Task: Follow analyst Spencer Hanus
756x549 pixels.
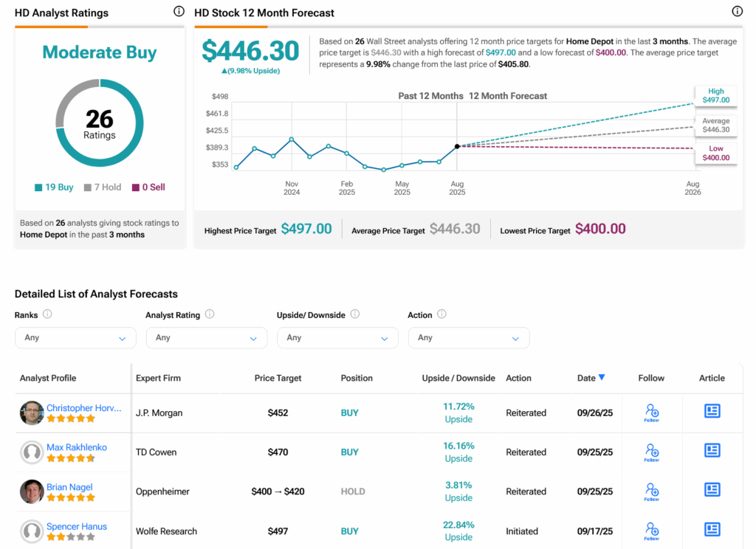Action: (x=651, y=530)
